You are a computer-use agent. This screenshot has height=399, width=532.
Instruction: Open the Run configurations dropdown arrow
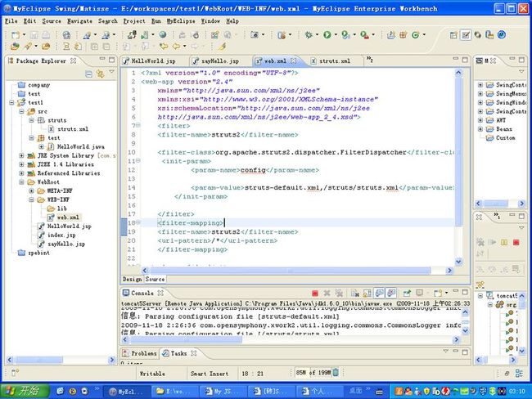[x=336, y=34]
